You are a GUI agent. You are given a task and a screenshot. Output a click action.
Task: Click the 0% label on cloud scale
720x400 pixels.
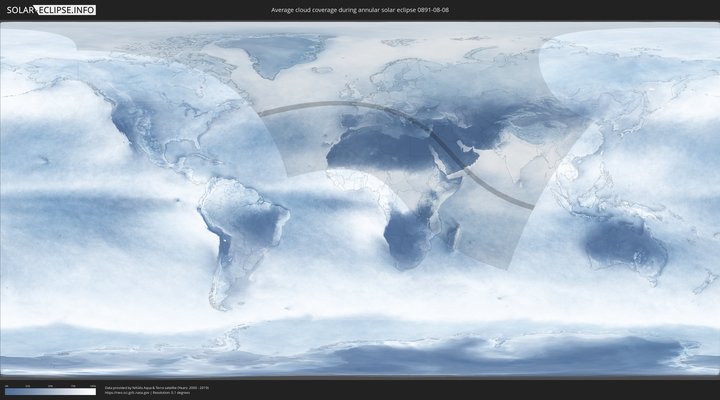[6, 386]
